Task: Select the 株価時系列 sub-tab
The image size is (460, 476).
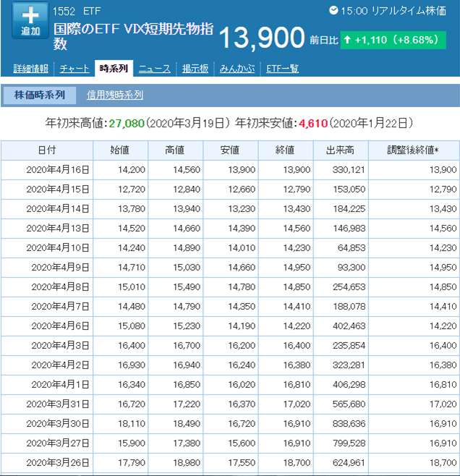Action: [40, 95]
